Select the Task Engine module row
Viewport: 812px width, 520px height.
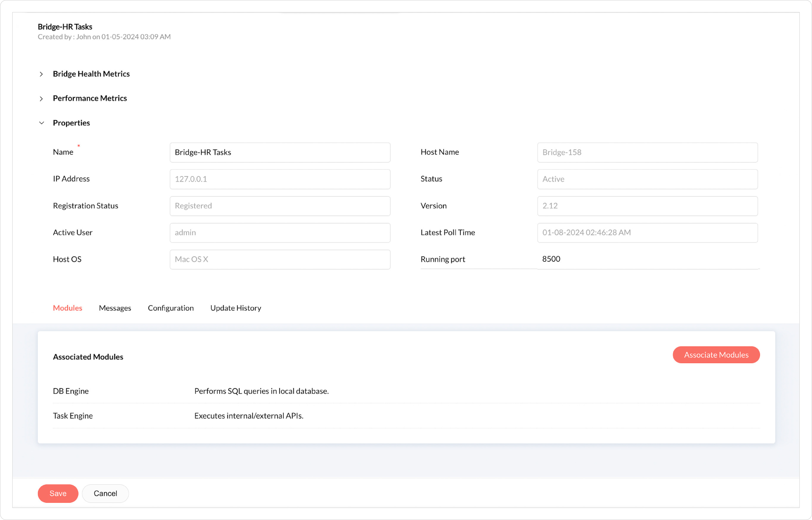tap(73, 416)
